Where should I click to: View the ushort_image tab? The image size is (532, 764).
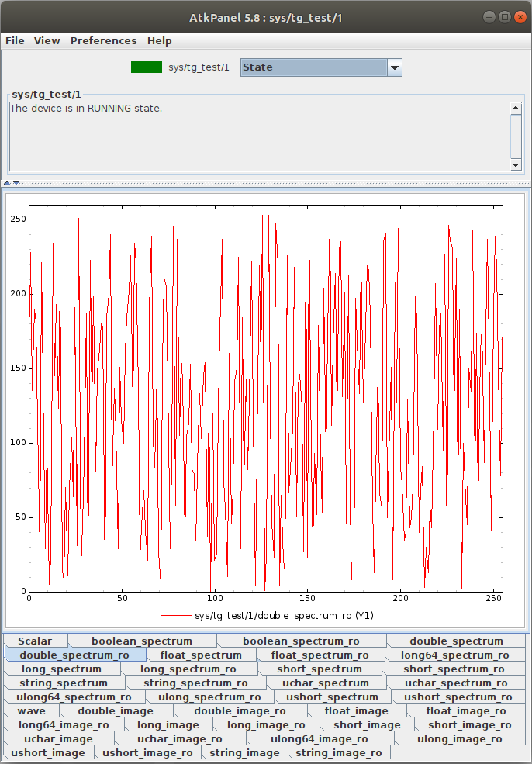click(48, 753)
